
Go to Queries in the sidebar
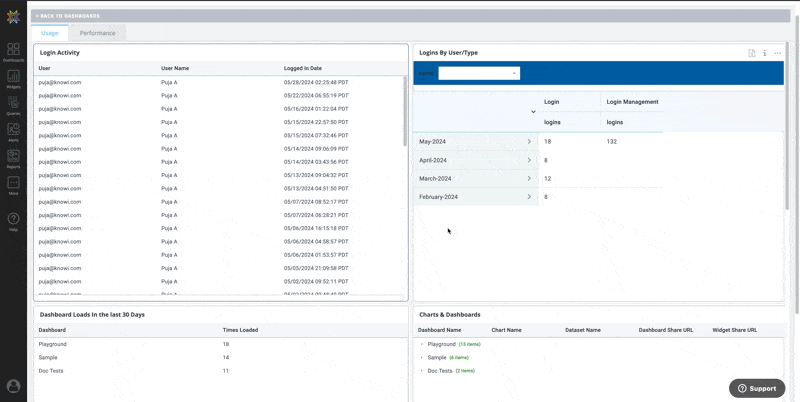click(13, 105)
